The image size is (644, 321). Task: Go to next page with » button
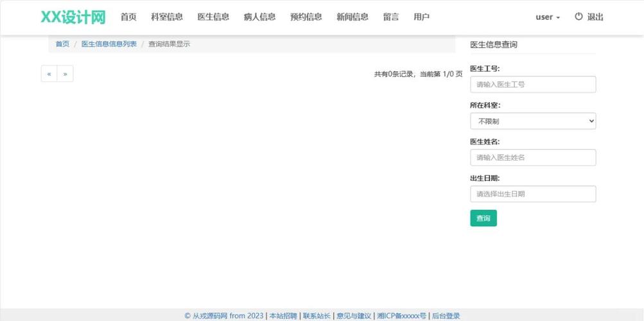coord(65,74)
